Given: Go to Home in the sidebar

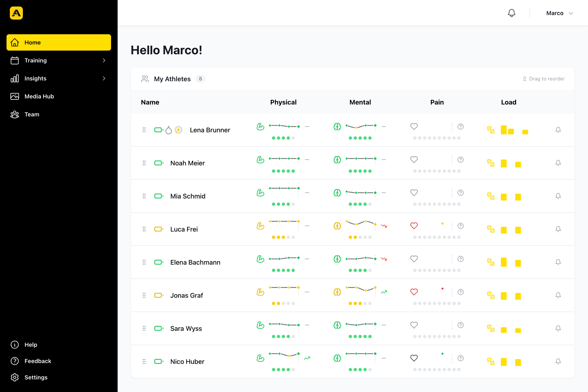Looking at the screenshot, I should point(59,42).
